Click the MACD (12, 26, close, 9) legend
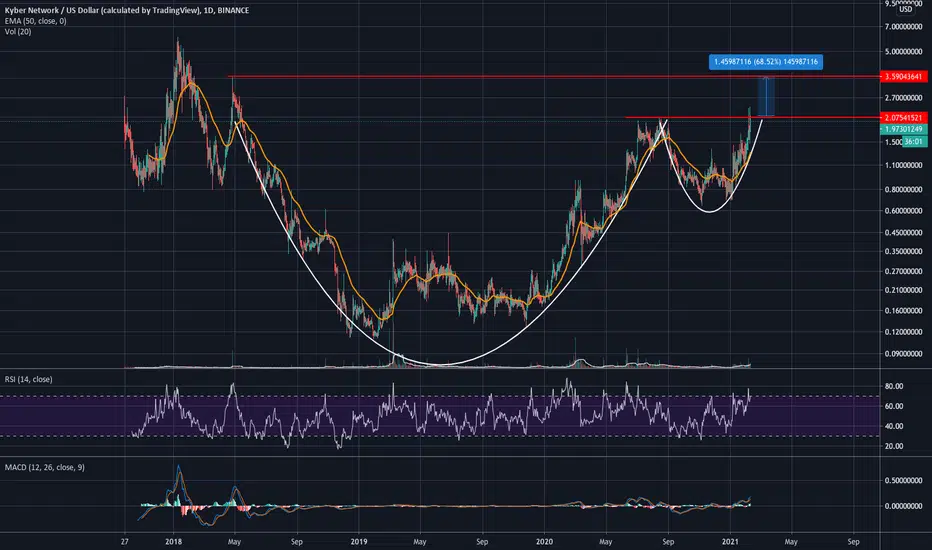 click(x=45, y=467)
